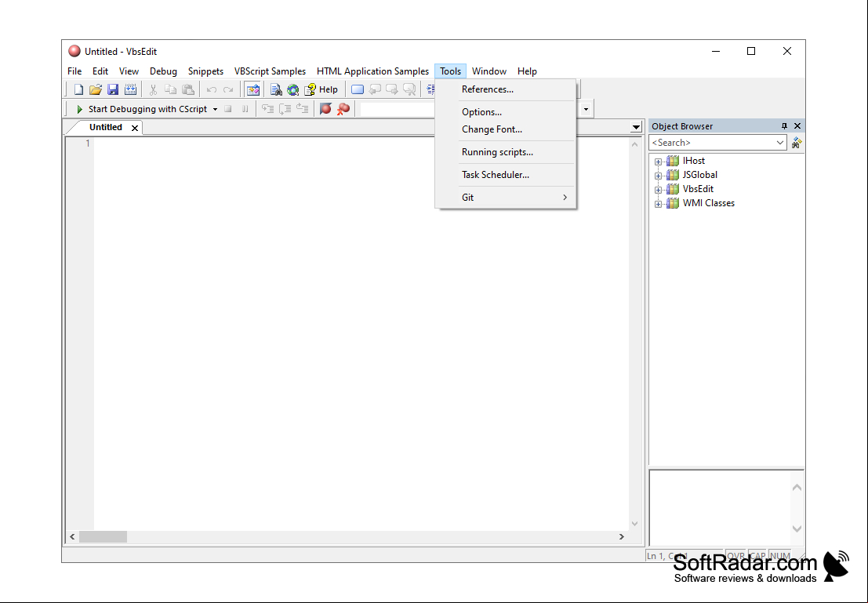Select Change Font... menu entry
Image resolution: width=868 pixels, height=603 pixels.
pyautogui.click(x=506, y=129)
